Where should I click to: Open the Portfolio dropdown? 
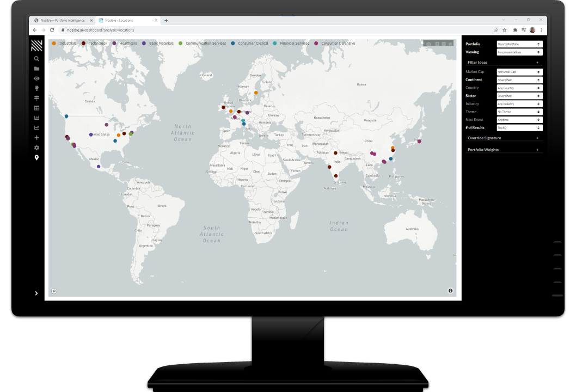pos(519,44)
